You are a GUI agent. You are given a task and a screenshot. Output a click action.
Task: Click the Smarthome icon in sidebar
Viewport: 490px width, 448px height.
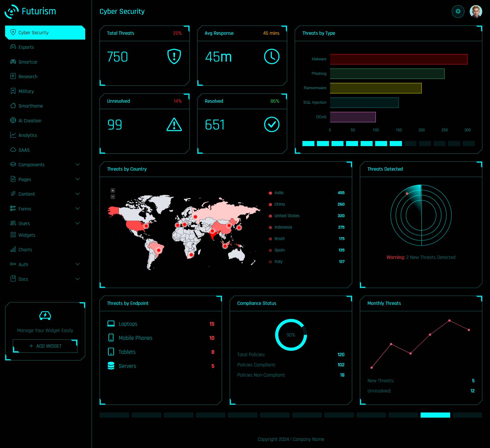[13, 106]
